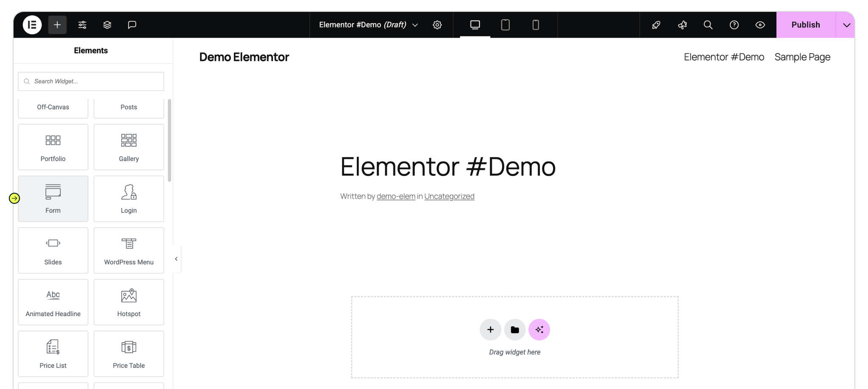Image resolution: width=868 pixels, height=389 pixels.
Task: Select the Hotspot widget
Action: (x=129, y=302)
